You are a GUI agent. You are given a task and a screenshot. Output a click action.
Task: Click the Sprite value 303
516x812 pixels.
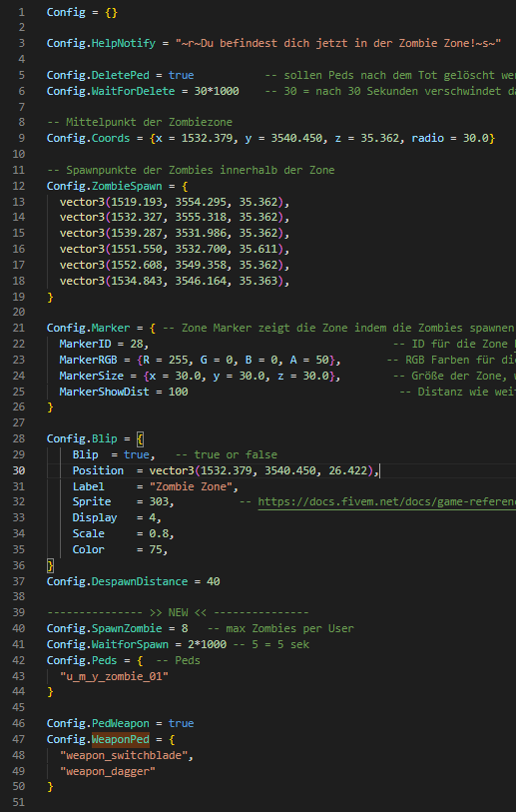click(159, 501)
